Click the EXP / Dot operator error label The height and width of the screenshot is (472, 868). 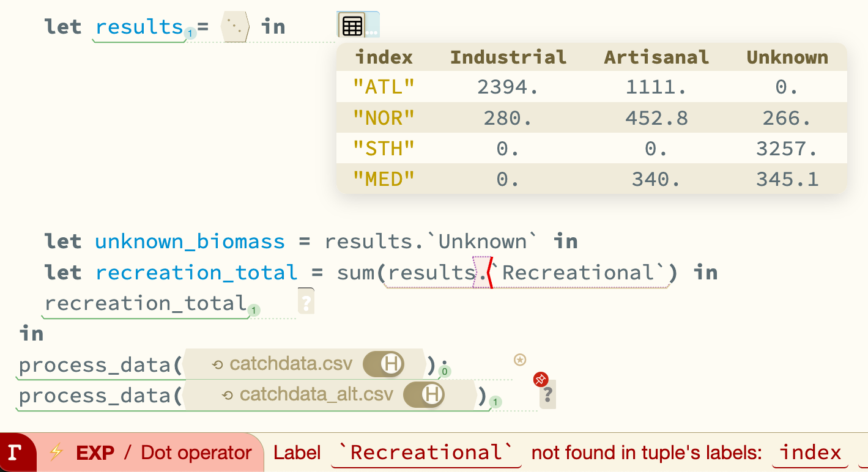[164, 452]
